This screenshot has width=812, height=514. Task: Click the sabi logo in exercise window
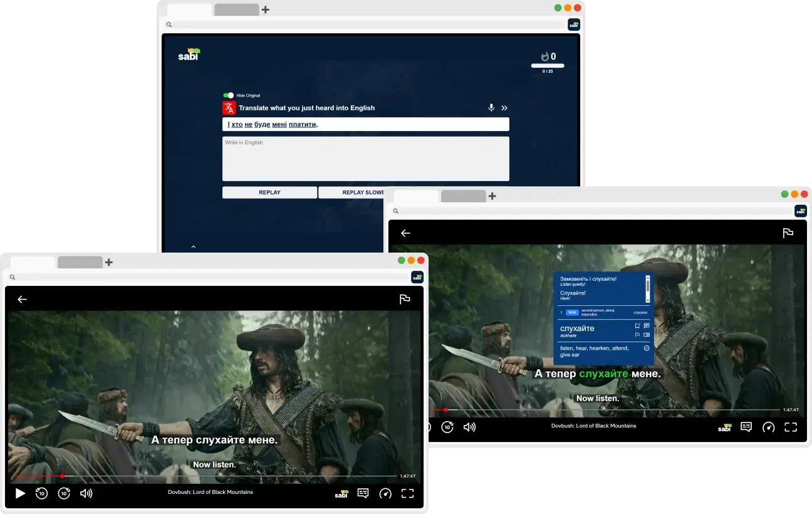coord(189,55)
